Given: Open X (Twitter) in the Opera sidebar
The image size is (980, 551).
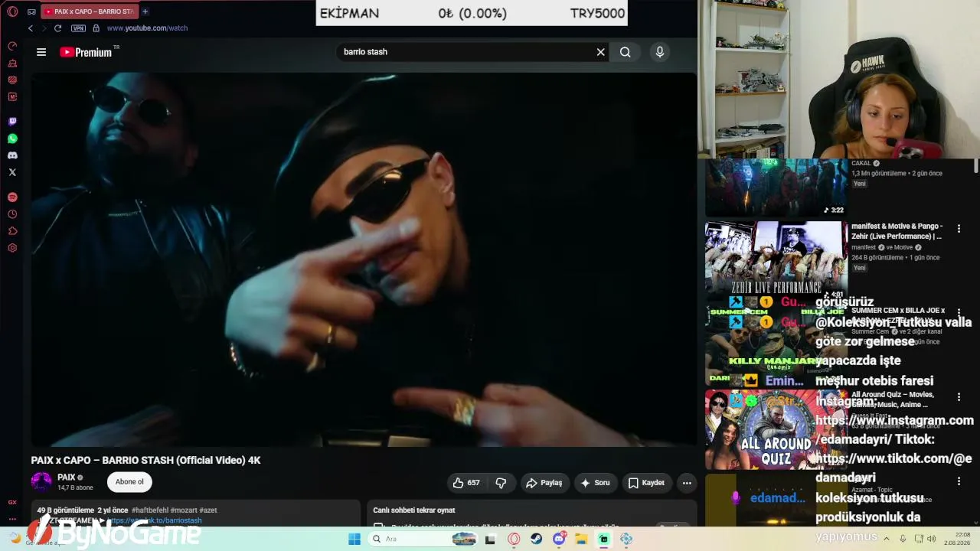Looking at the screenshot, I should (12, 172).
